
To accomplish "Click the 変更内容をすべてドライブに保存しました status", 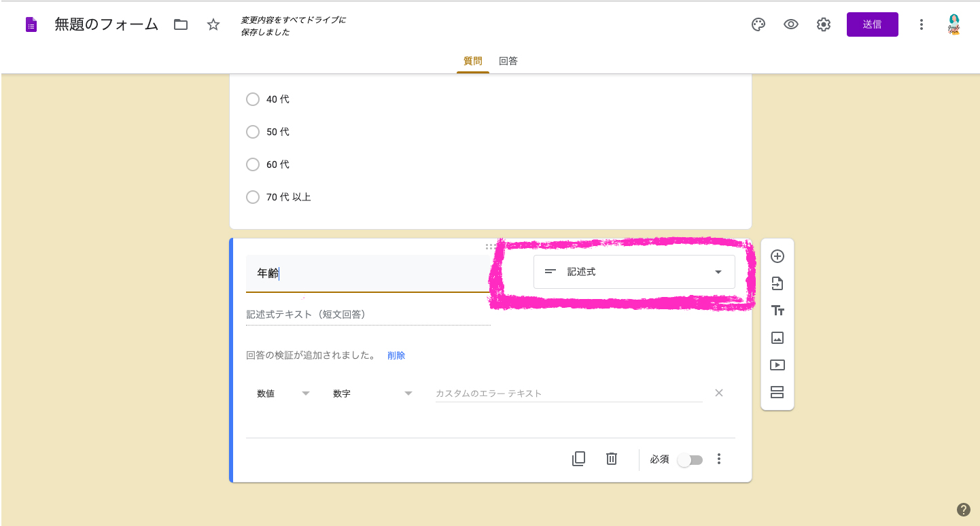I will [x=294, y=26].
